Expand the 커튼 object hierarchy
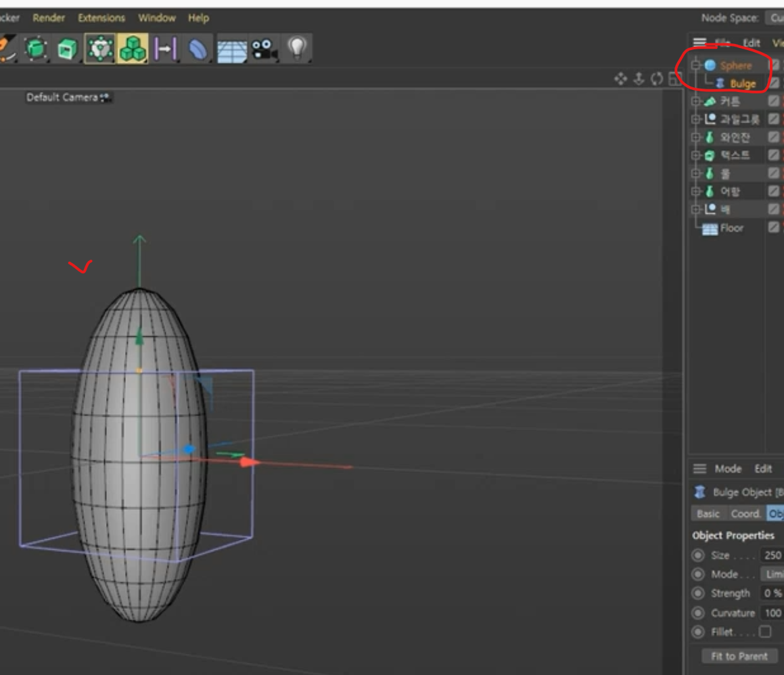Screen dimensions: 784x675 695,101
